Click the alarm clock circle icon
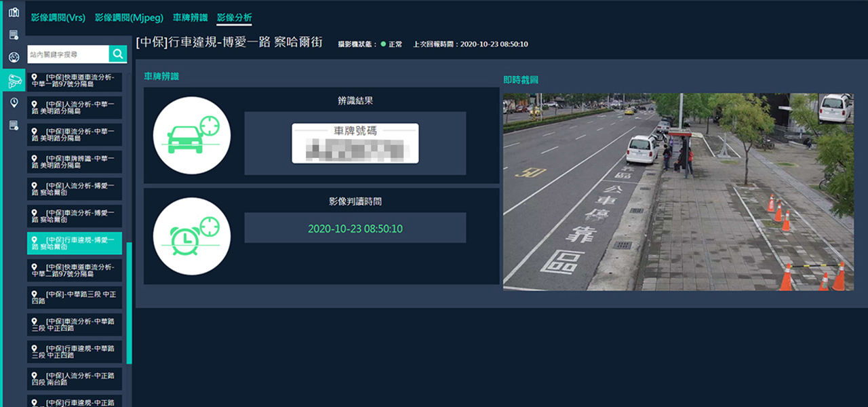The height and width of the screenshot is (407, 868). coord(192,235)
